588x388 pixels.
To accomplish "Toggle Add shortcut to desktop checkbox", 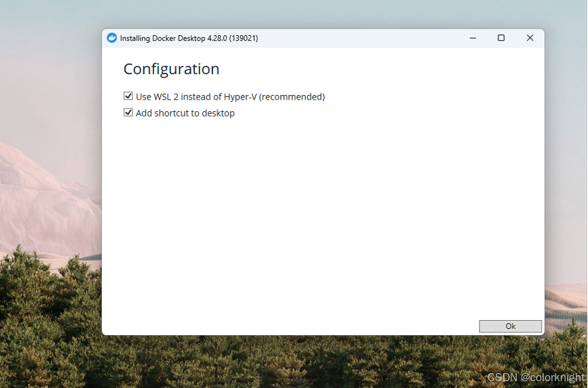I will point(128,113).
